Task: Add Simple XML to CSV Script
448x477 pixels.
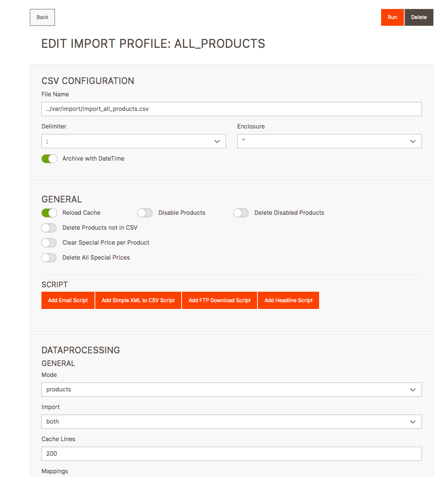Action: (x=138, y=300)
